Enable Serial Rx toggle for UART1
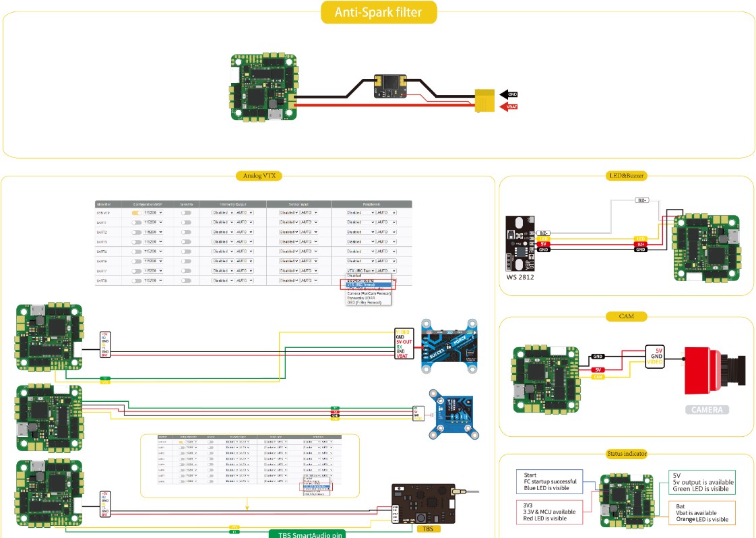 point(185,222)
